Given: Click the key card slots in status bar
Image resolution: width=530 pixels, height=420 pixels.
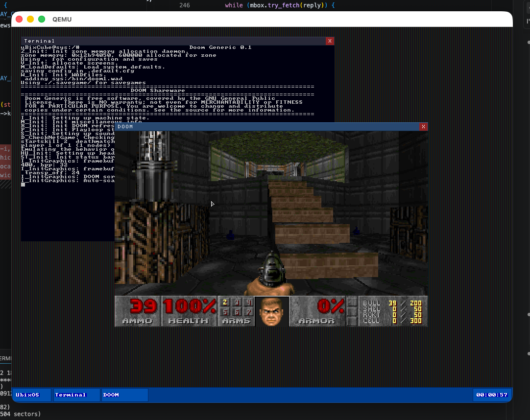Looking at the screenshot, I should pyautogui.click(x=352, y=311).
